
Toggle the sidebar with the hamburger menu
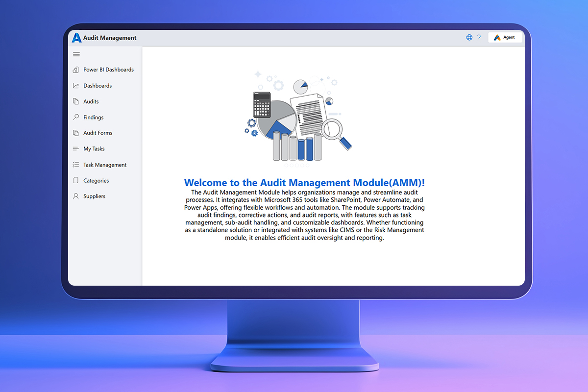coord(76,54)
